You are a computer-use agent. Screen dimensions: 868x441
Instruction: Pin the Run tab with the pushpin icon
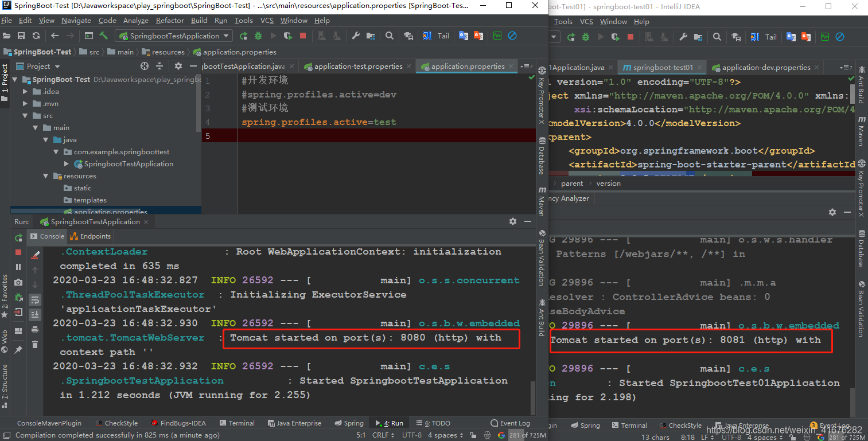coord(18,349)
